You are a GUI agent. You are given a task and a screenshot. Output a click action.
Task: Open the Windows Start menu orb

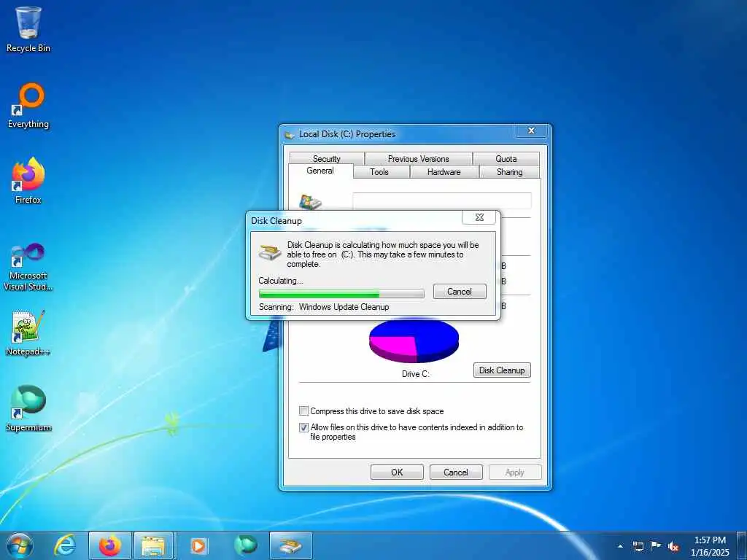(20, 545)
